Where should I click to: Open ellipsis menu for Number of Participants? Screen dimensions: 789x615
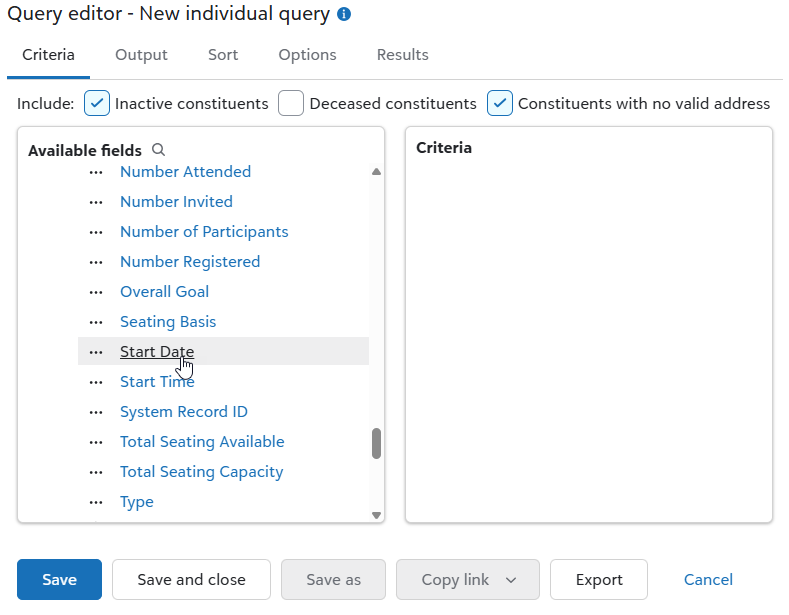[x=96, y=232]
